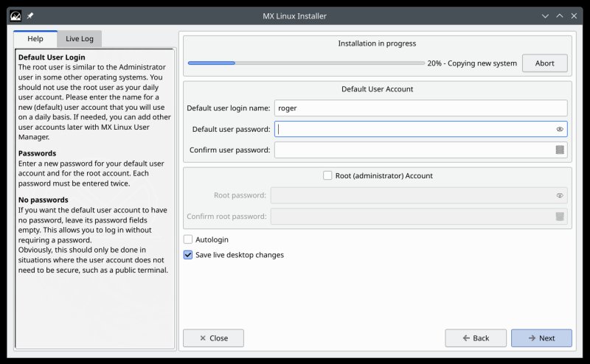Focus the Default user password field
Image resolution: width=590 pixels, height=364 pixels.
click(x=420, y=129)
